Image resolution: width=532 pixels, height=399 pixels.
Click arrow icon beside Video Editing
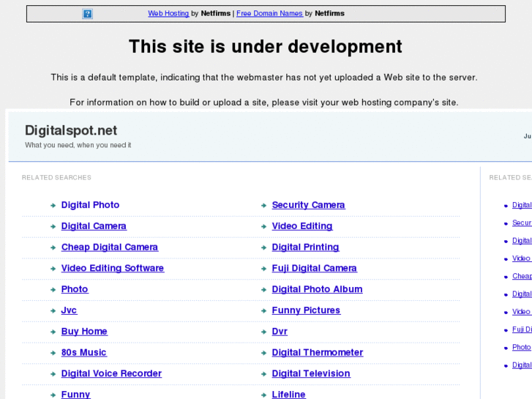263,226
